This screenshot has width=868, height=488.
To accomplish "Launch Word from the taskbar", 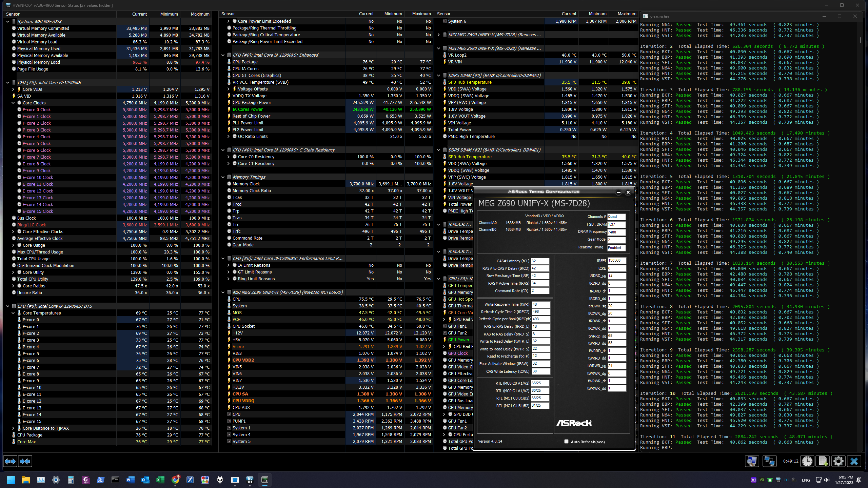I will click(130, 480).
